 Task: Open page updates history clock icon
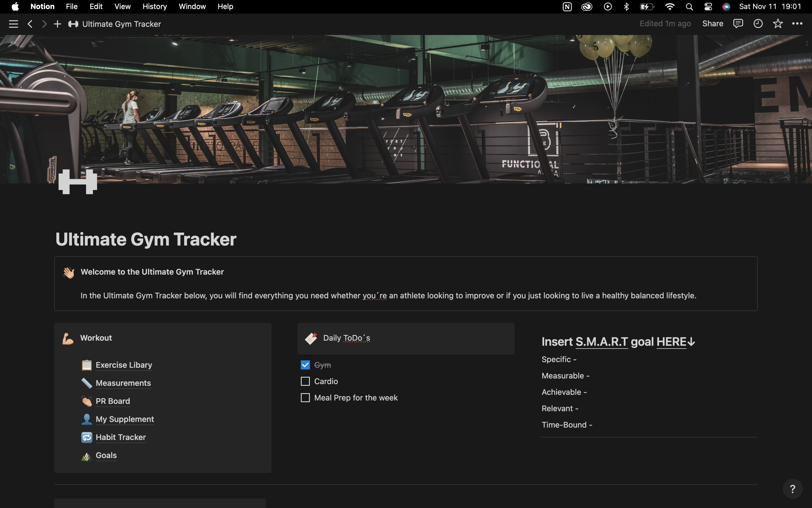pyautogui.click(x=758, y=23)
